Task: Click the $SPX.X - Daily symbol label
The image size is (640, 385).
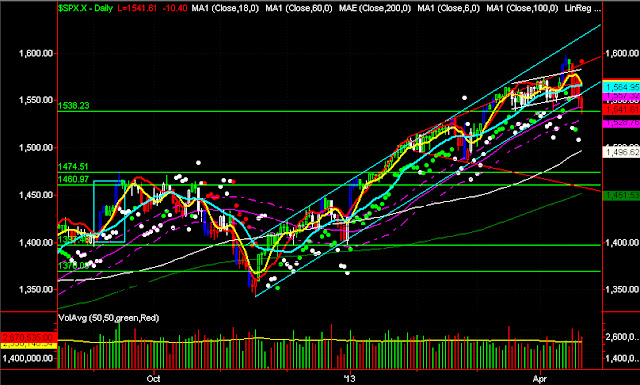Action: click(x=85, y=8)
